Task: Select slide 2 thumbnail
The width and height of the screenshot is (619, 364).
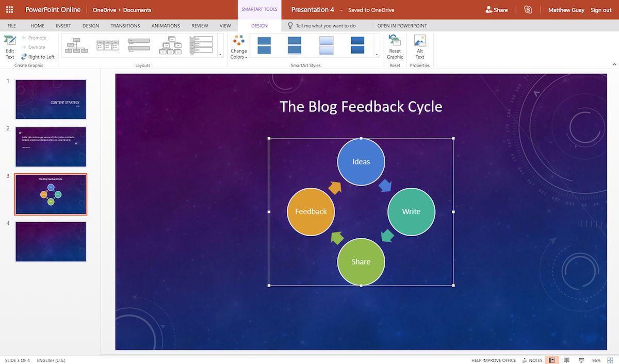Action: [51, 147]
